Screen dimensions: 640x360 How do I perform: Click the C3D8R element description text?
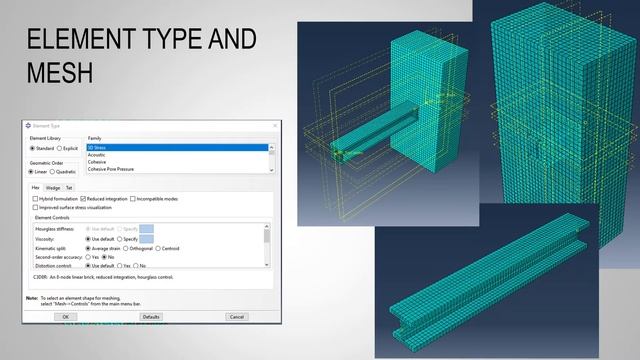(103, 277)
